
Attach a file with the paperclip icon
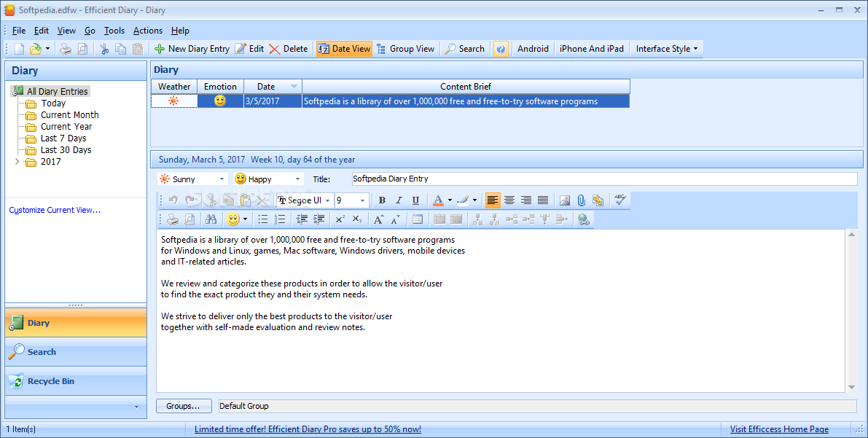coord(582,200)
